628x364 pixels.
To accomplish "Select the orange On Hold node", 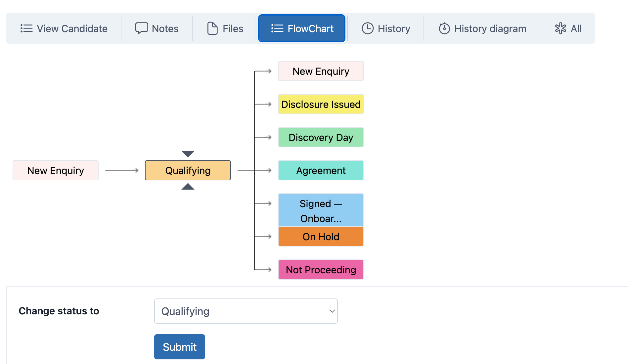I will click(x=321, y=237).
